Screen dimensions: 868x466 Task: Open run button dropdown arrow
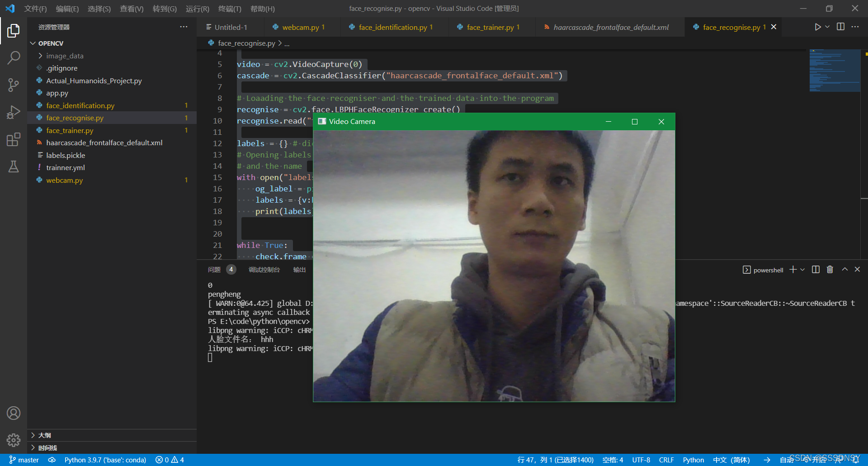click(x=827, y=27)
